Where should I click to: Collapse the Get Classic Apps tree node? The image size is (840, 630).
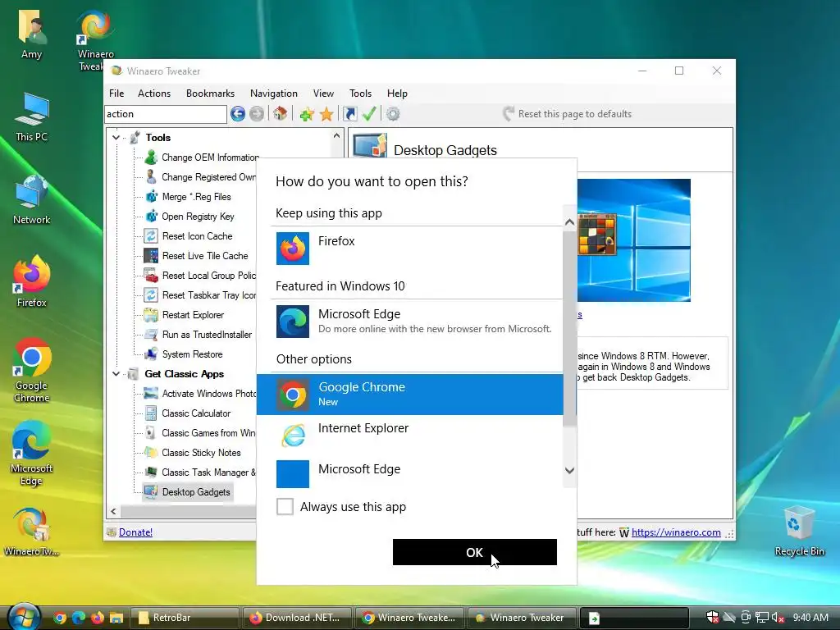pos(116,374)
